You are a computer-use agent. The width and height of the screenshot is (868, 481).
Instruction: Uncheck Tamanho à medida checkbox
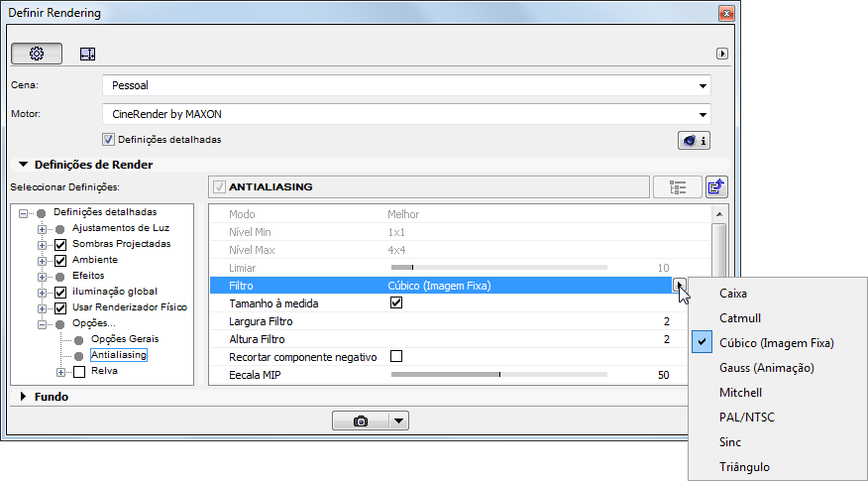395,303
